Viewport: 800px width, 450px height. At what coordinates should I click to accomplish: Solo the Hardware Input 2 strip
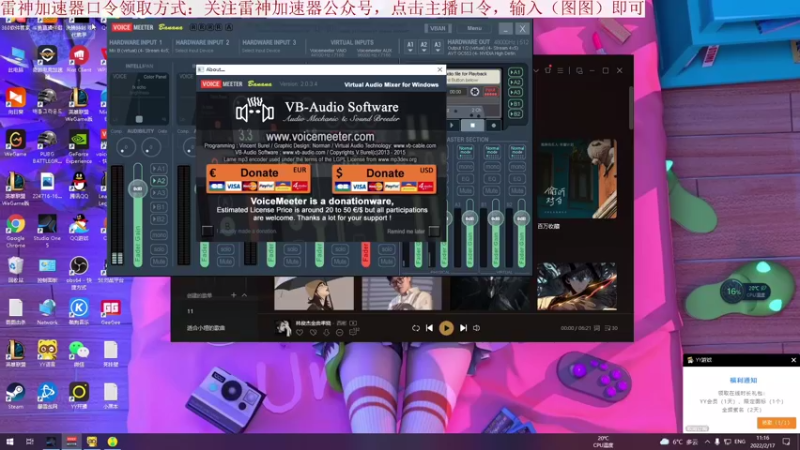point(225,249)
